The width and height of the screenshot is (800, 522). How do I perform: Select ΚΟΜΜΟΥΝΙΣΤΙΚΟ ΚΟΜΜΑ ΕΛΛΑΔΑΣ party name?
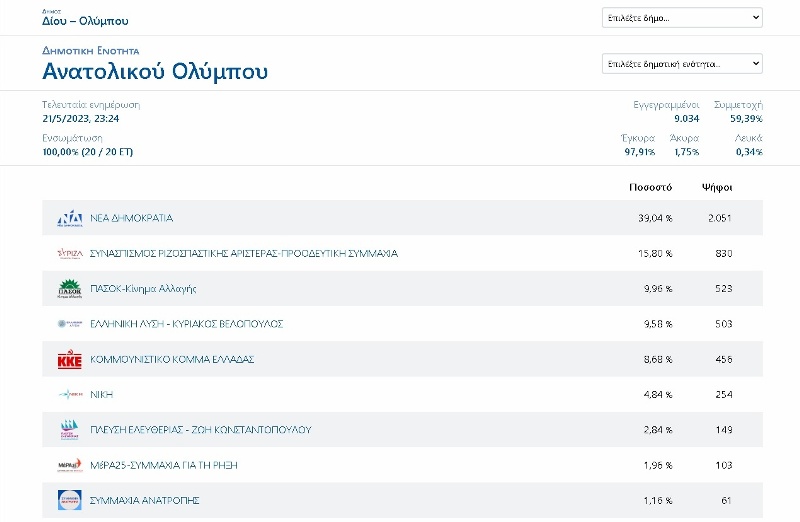coord(172,359)
